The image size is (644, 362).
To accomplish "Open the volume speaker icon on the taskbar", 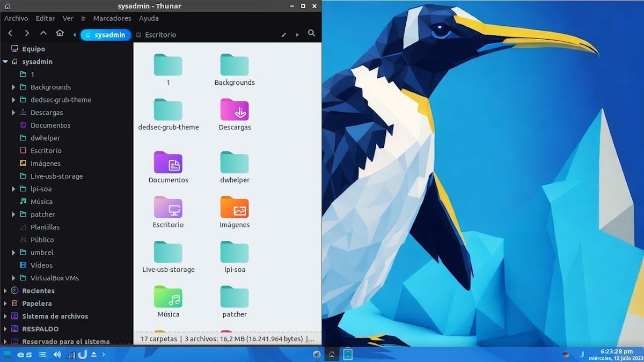I will pos(57,354).
